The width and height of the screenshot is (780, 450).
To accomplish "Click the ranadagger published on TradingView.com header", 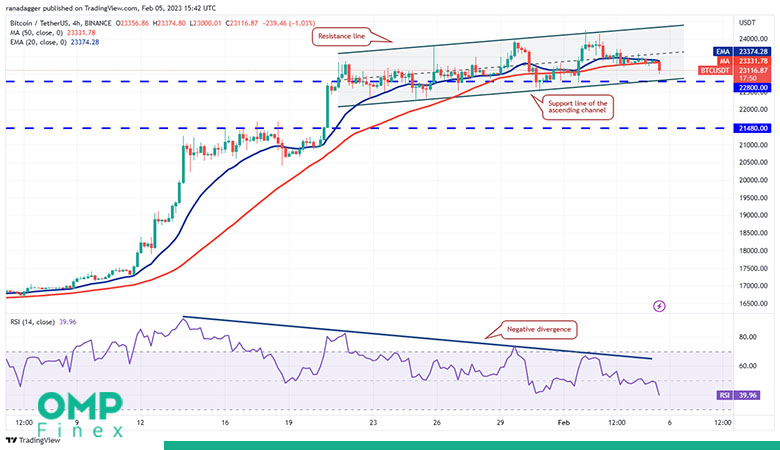I will pyautogui.click(x=110, y=8).
